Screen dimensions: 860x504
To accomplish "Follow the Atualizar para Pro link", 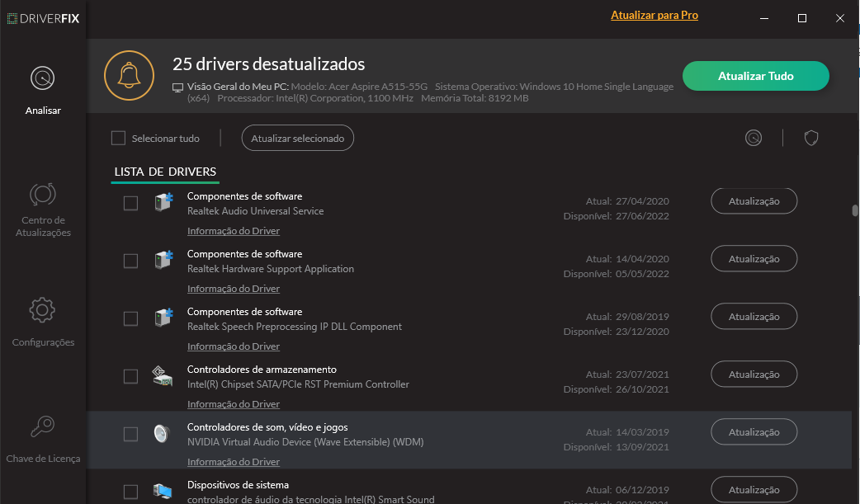I will pyautogui.click(x=654, y=16).
